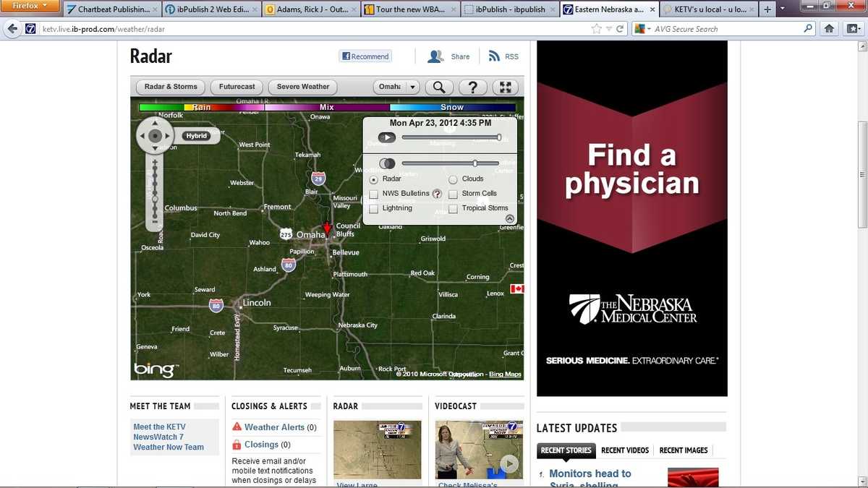Screen dimensions: 868x488
Task: Open the radar help question mark
Action: pyautogui.click(x=472, y=87)
